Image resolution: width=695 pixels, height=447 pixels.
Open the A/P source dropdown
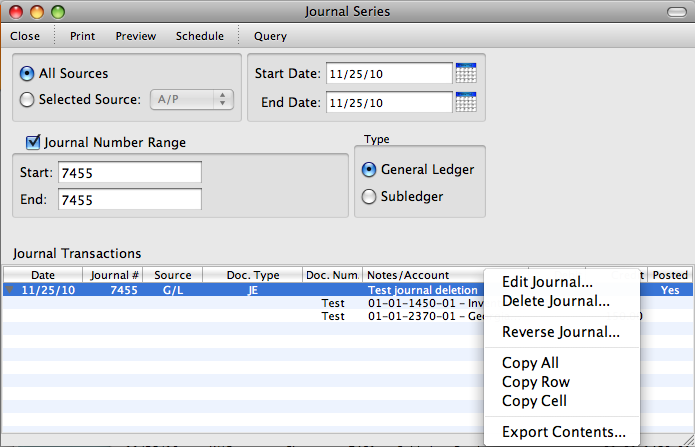click(x=191, y=99)
